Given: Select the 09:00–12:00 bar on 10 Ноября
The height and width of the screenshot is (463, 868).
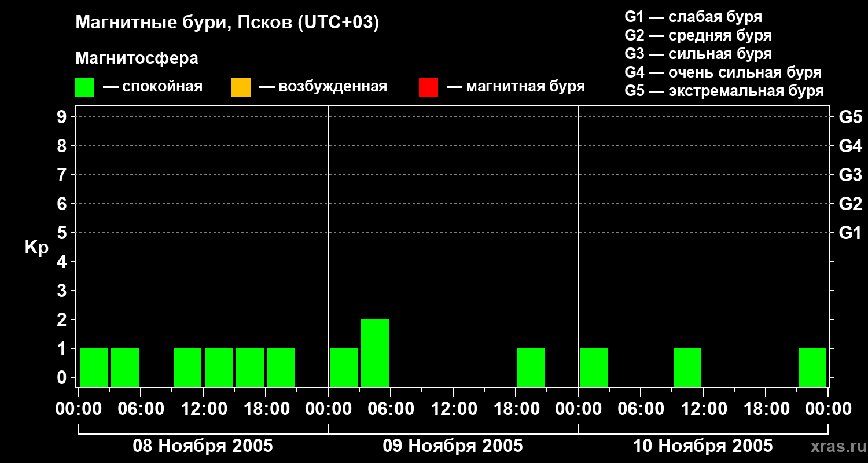Looking at the screenshot, I should (x=687, y=367).
